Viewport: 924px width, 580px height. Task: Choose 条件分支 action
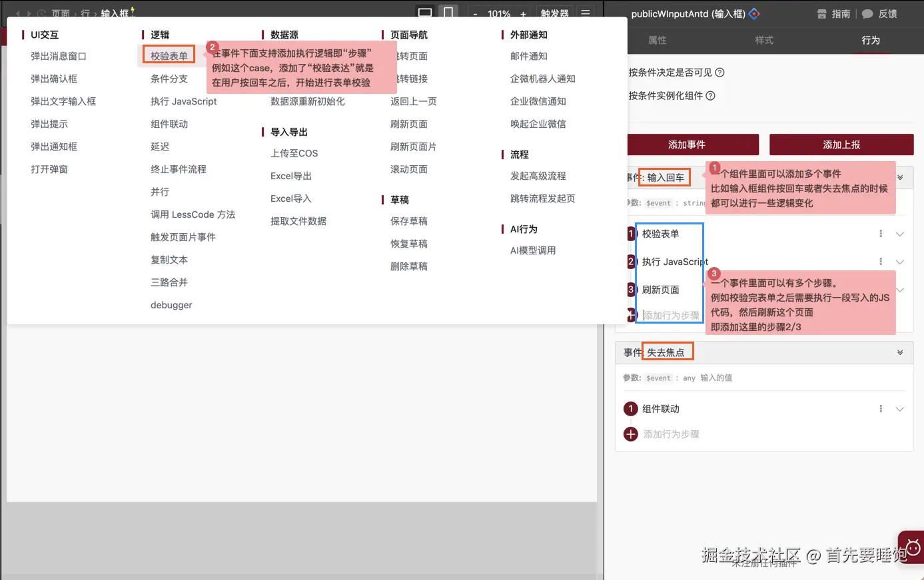(x=169, y=79)
